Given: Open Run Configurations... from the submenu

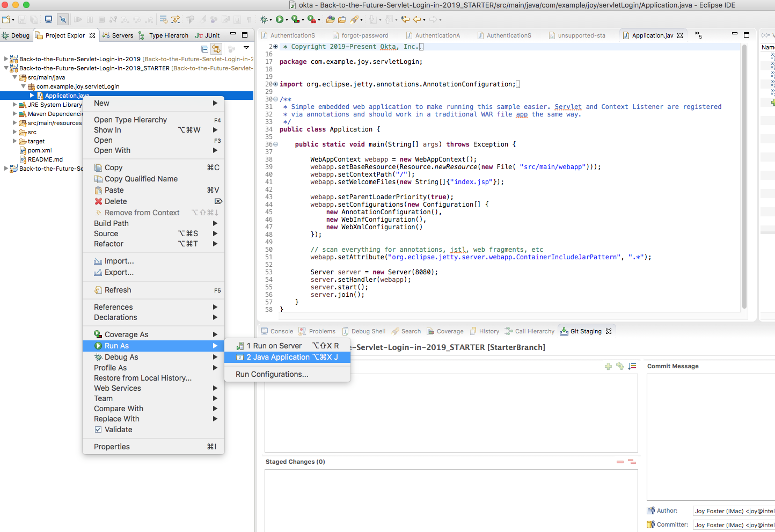Looking at the screenshot, I should coord(272,374).
